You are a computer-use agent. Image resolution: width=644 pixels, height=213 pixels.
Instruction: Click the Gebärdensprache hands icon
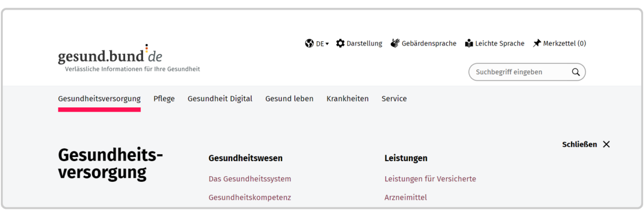point(395,43)
